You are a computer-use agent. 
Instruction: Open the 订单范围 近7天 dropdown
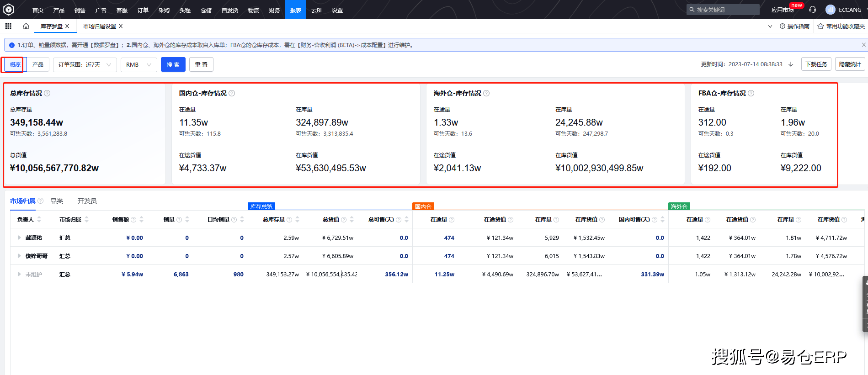(x=85, y=64)
